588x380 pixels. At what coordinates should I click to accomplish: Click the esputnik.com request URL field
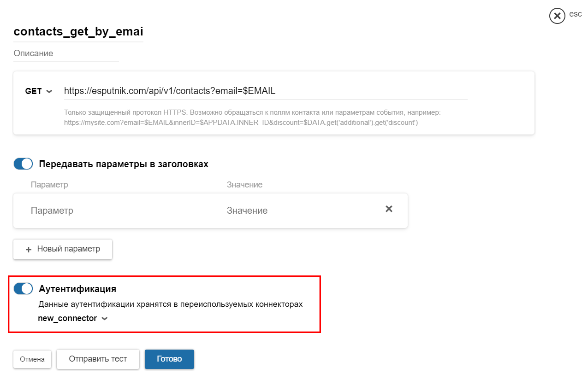(265, 91)
